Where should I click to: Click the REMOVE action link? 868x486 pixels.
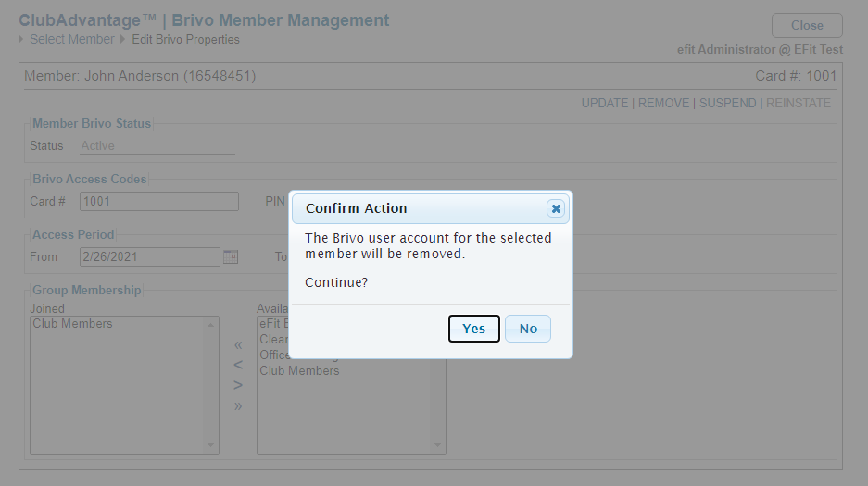point(663,104)
